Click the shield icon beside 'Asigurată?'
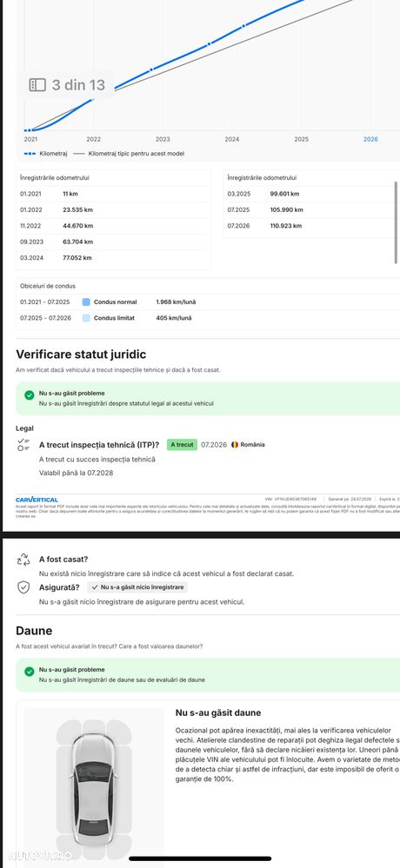 [23, 587]
